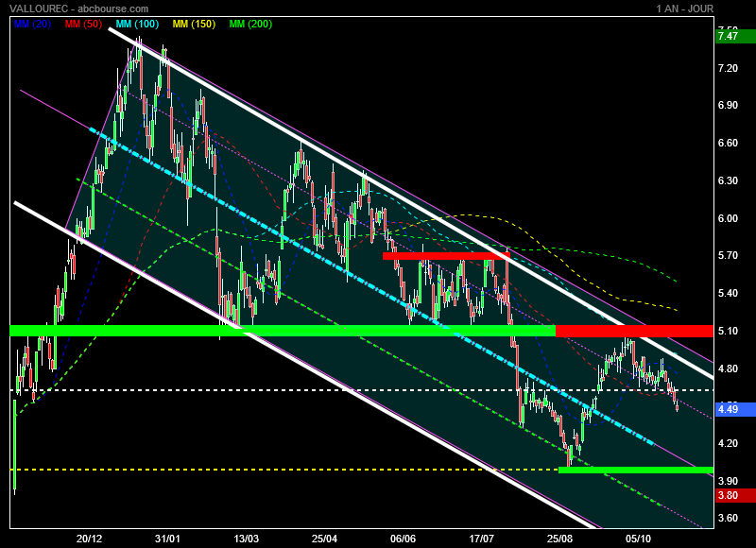Image resolution: width=756 pixels, height=548 pixels.
Task: Select the 7.20 price axis label
Action: click(x=728, y=68)
